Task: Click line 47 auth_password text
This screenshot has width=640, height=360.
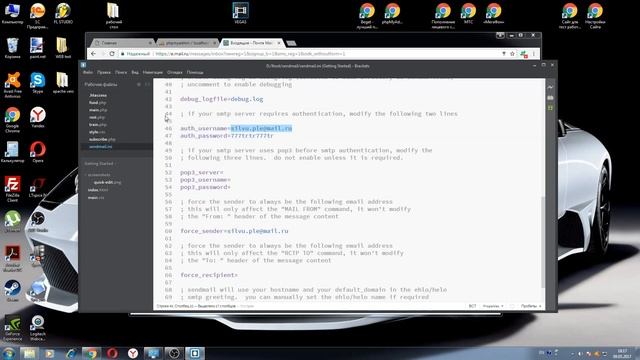Action: (227, 136)
